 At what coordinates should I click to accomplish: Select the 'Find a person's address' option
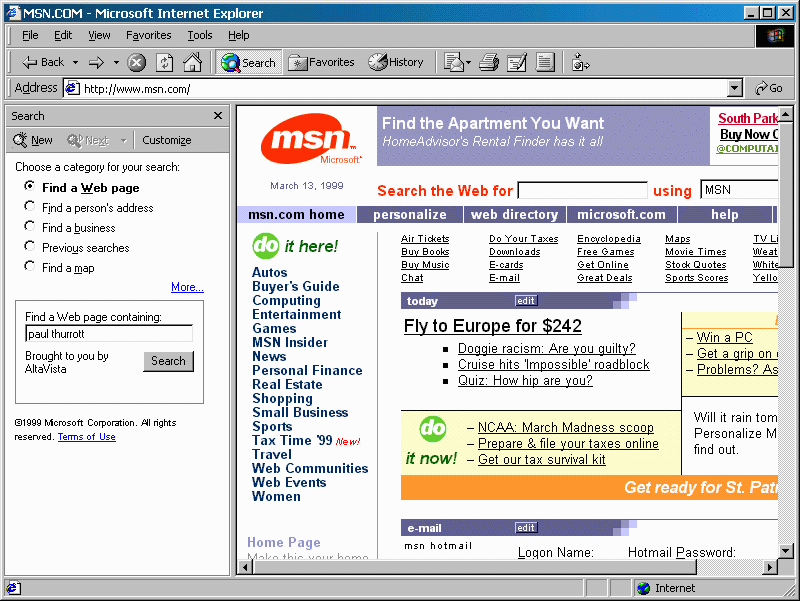pyautogui.click(x=30, y=207)
